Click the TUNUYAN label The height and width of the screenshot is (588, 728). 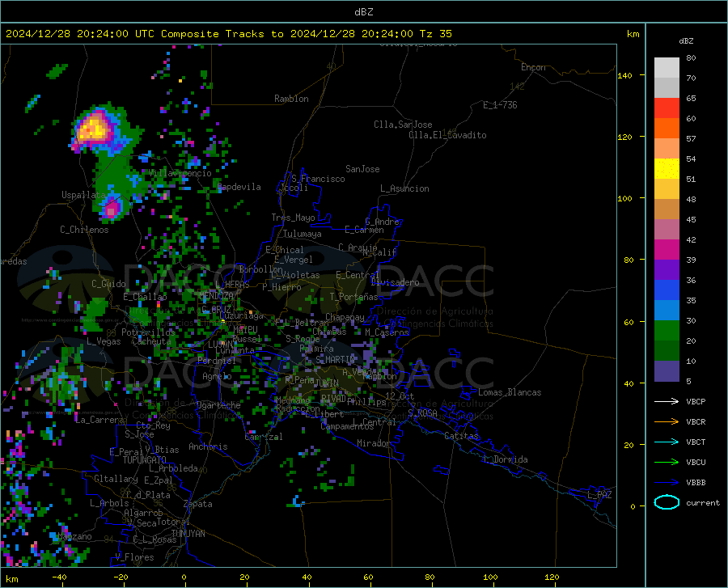click(x=188, y=534)
